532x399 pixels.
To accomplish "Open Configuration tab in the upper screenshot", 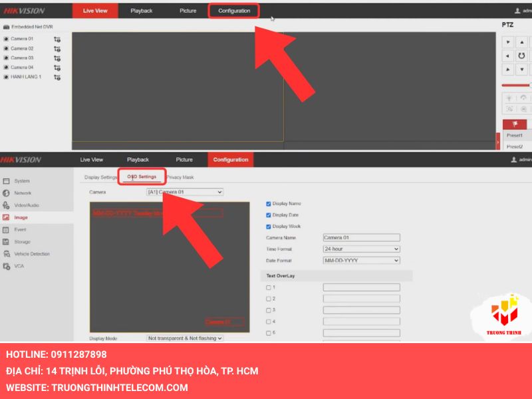I will click(234, 11).
